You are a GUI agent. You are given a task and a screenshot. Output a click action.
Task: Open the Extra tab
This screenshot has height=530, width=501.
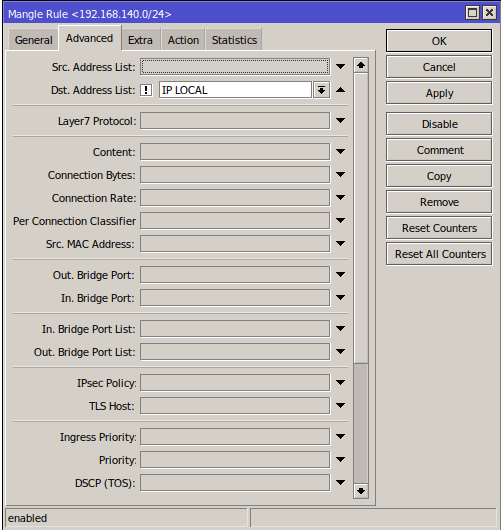click(140, 40)
